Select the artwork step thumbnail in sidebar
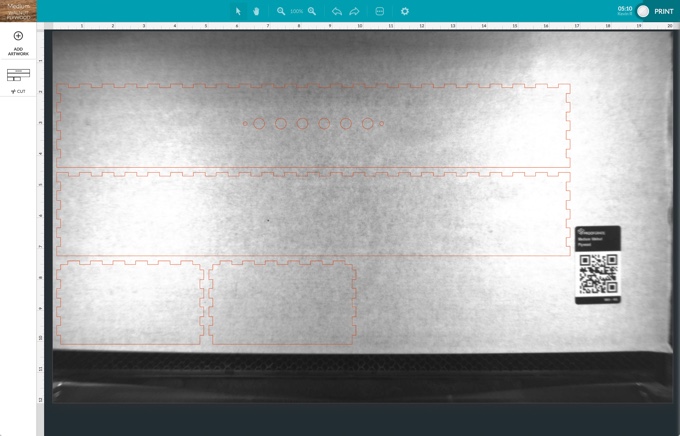 [18, 75]
